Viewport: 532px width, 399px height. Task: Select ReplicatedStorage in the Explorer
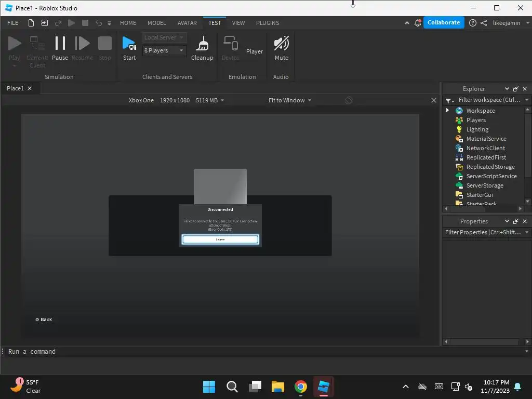490,167
